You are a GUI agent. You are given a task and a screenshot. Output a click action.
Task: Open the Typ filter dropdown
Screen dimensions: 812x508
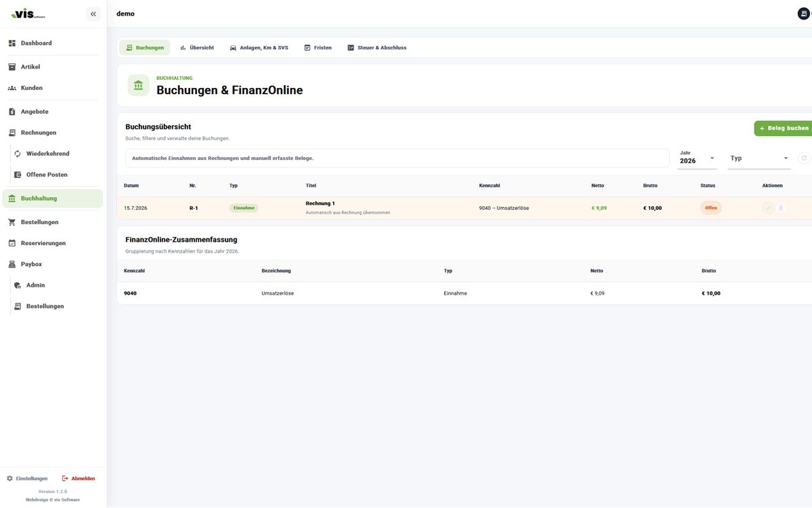[x=759, y=158]
